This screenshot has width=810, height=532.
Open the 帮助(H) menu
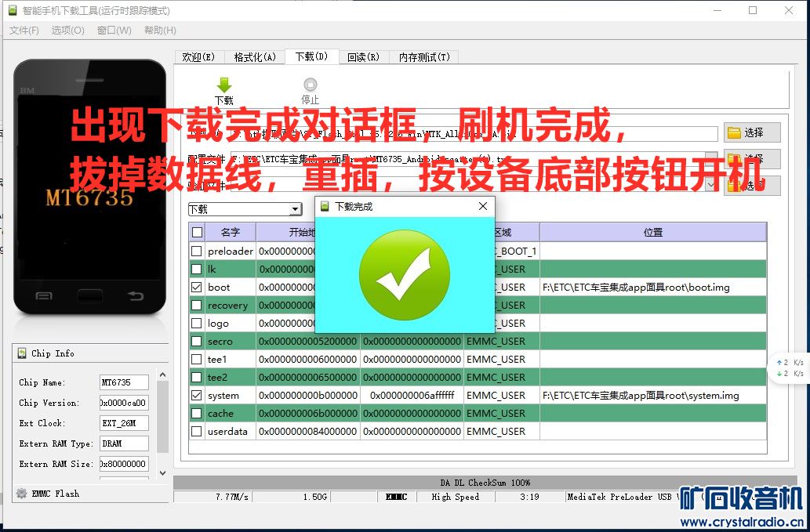[160, 31]
